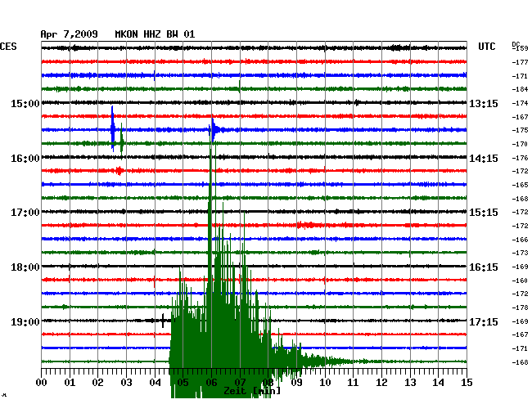This screenshot has width=532, height=404.
Task: Select the DC offset value '-160'
Action: pyautogui.click(x=520, y=281)
